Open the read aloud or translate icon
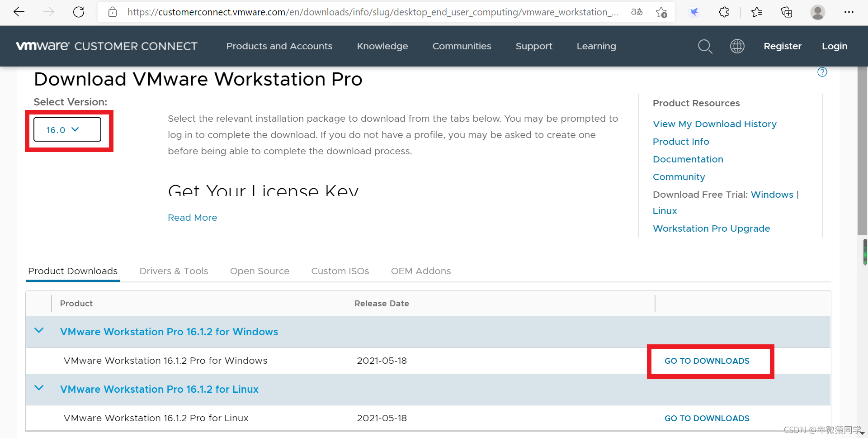Screen dimensions: 868x438 [637, 12]
